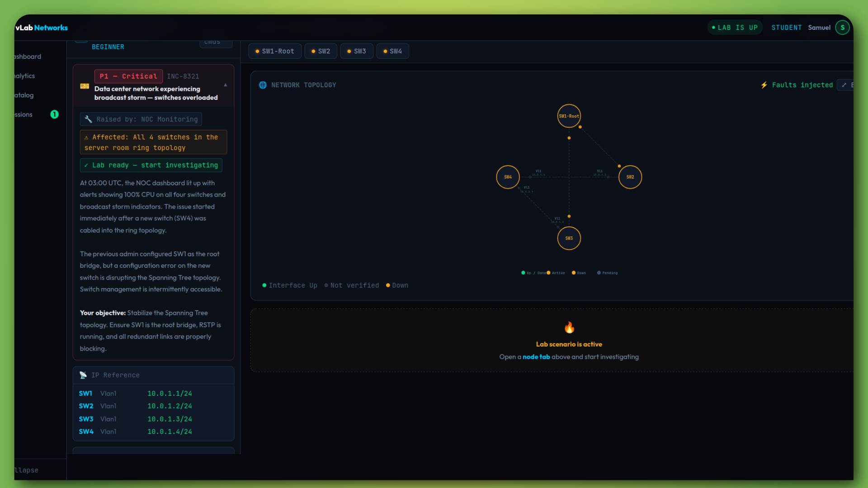Screen dimensions: 868x488
Task: Click the flame icon above Lab scenario is active
Action: click(x=569, y=328)
